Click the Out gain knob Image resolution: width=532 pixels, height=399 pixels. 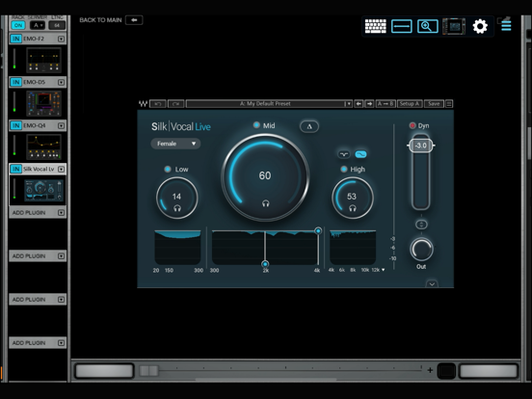[421, 250]
